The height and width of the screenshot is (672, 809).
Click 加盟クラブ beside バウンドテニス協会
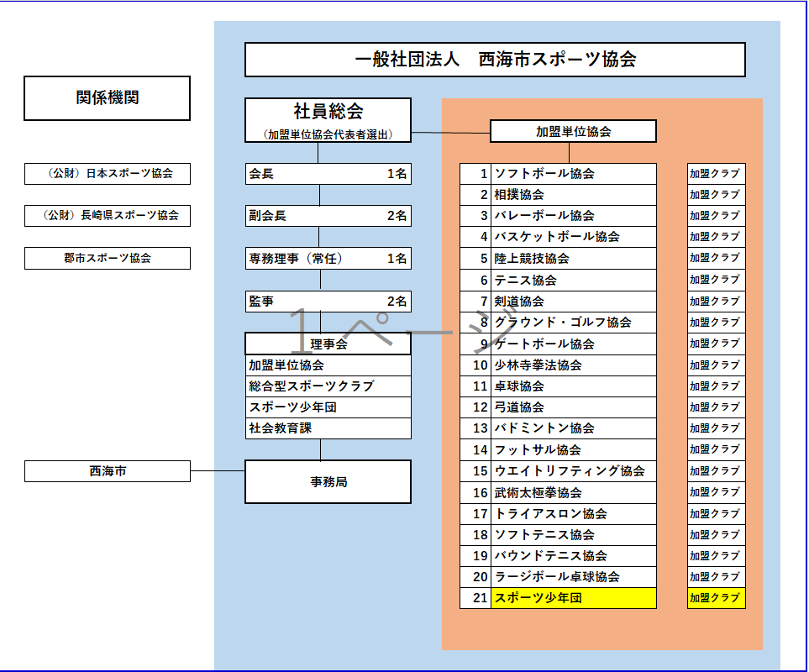716,556
